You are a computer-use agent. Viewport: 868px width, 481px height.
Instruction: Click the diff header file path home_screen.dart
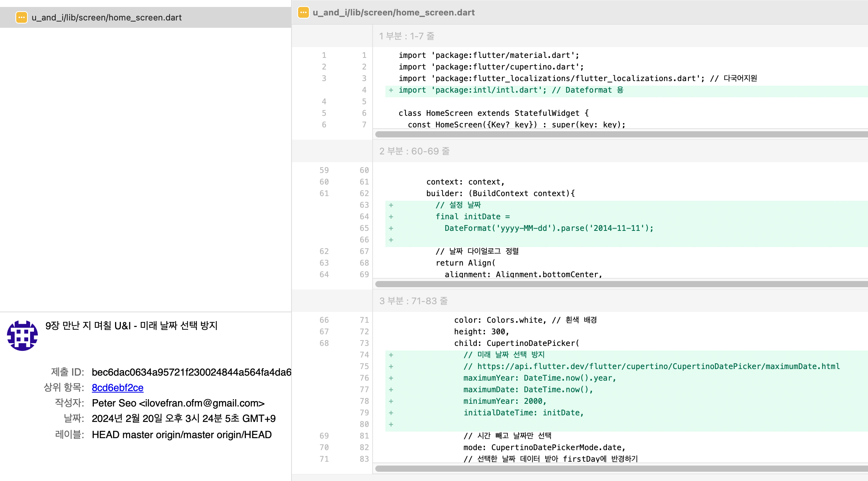pos(393,12)
